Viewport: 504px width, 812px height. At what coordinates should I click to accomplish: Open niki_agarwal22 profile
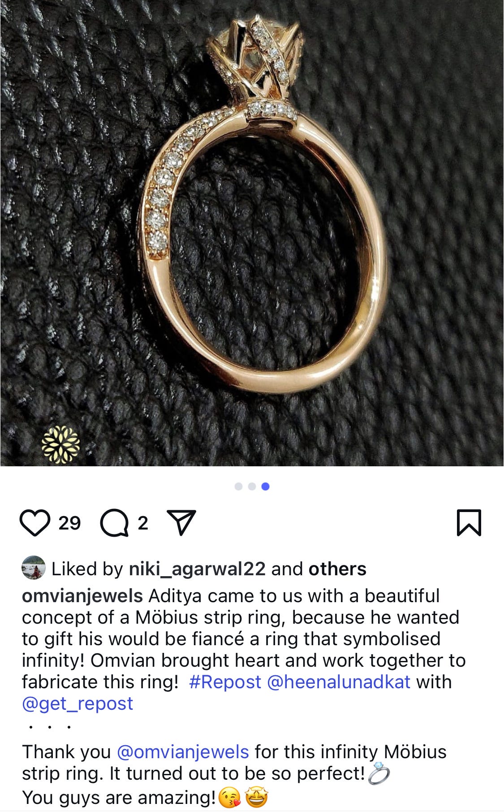pyautogui.click(x=197, y=569)
